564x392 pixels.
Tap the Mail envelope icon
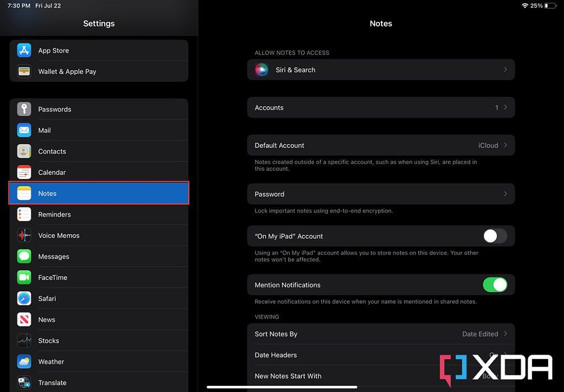(x=24, y=130)
